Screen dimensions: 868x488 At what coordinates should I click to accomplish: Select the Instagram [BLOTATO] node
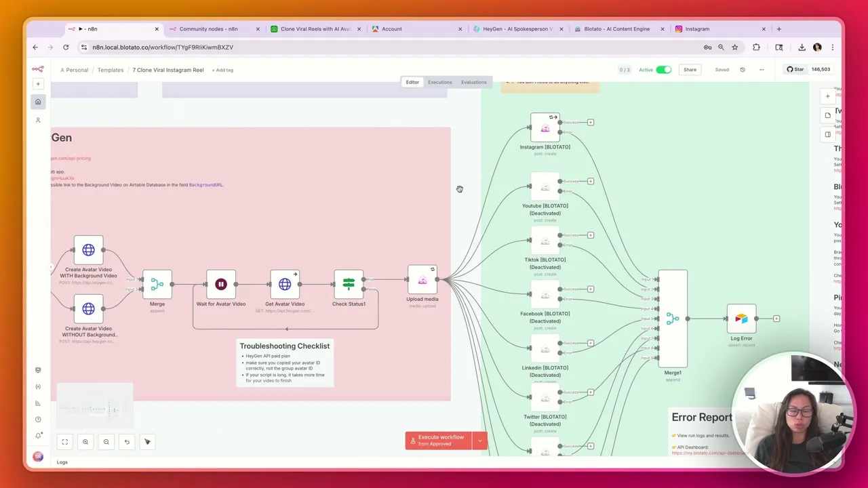click(x=545, y=127)
